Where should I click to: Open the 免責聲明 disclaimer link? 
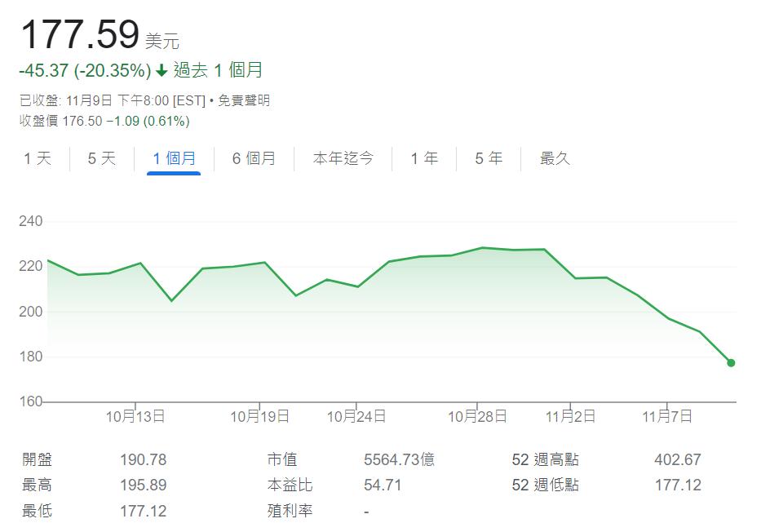click(244, 100)
